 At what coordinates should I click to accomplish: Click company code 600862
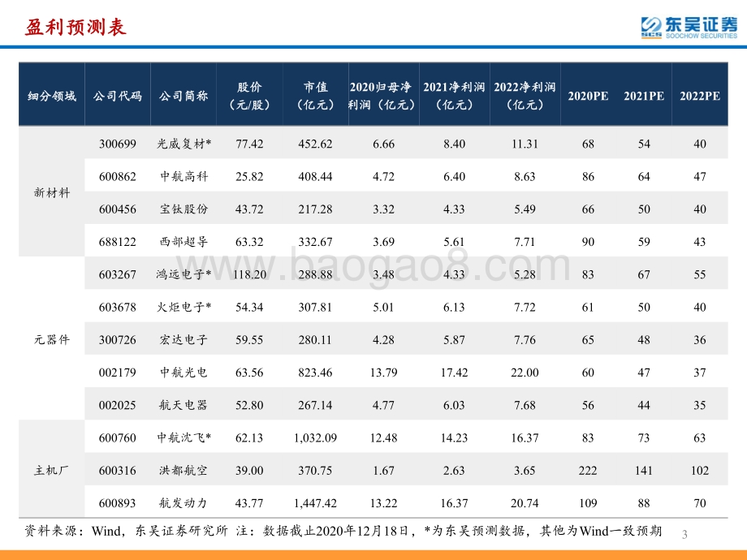pos(118,177)
